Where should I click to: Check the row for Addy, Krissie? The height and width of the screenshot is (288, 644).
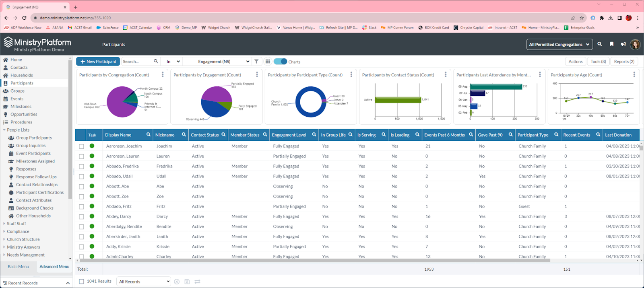(x=82, y=247)
